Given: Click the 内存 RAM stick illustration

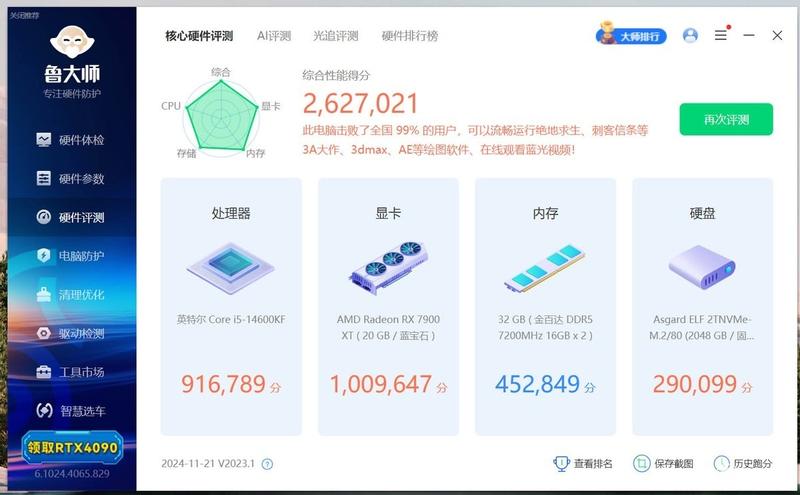Looking at the screenshot, I should tap(545, 268).
